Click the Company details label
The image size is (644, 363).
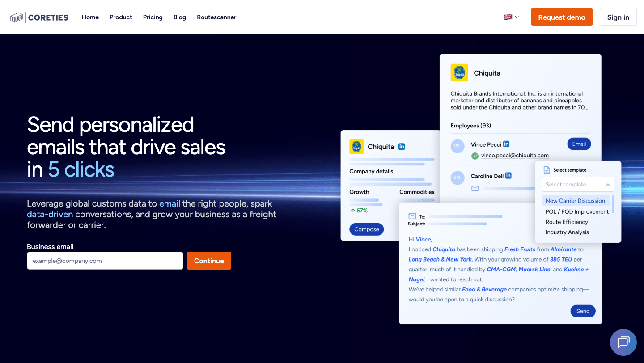click(x=371, y=171)
